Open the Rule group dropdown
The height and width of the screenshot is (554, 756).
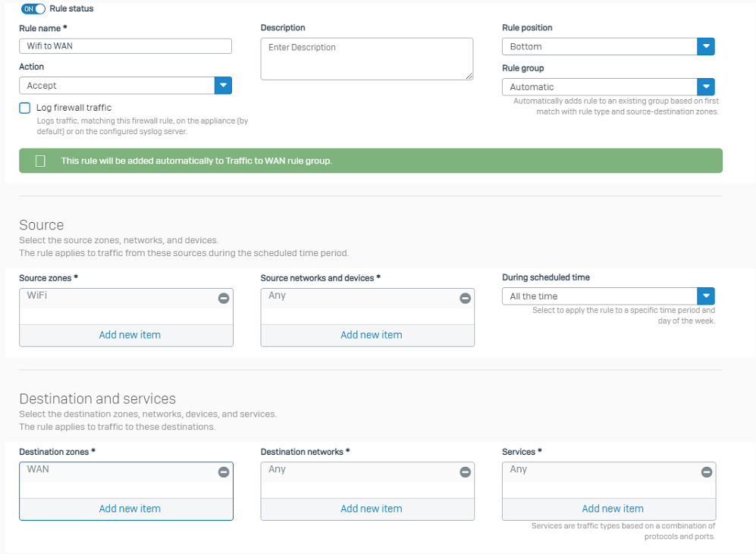[706, 87]
